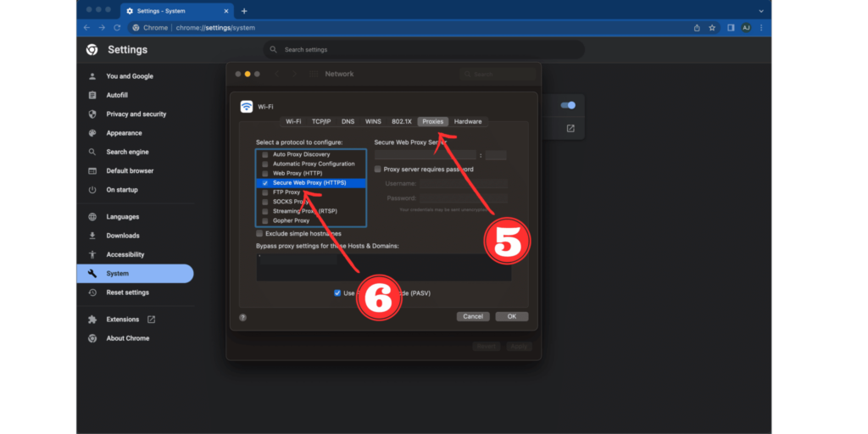Open Accessibility settings
The image size is (868, 434).
coord(125,254)
